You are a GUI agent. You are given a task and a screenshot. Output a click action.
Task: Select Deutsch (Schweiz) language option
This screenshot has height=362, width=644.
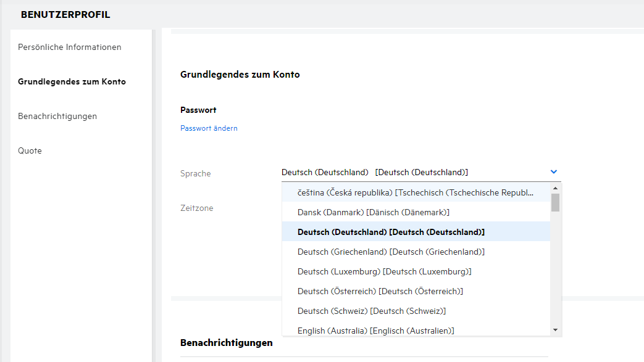pyautogui.click(x=371, y=311)
